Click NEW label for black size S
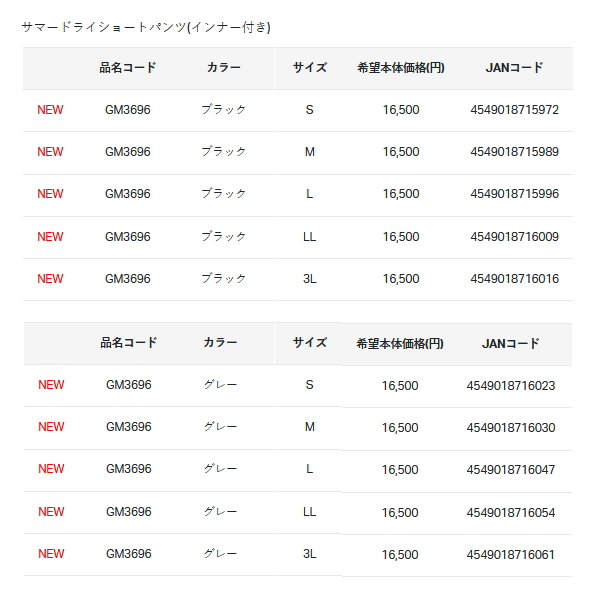 pyautogui.click(x=50, y=110)
